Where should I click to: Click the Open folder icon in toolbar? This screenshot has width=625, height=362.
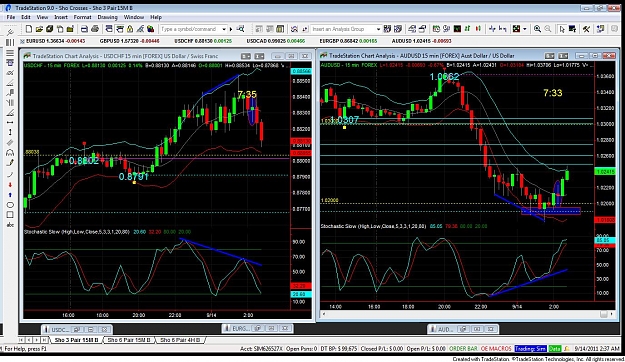pyautogui.click(x=39, y=29)
